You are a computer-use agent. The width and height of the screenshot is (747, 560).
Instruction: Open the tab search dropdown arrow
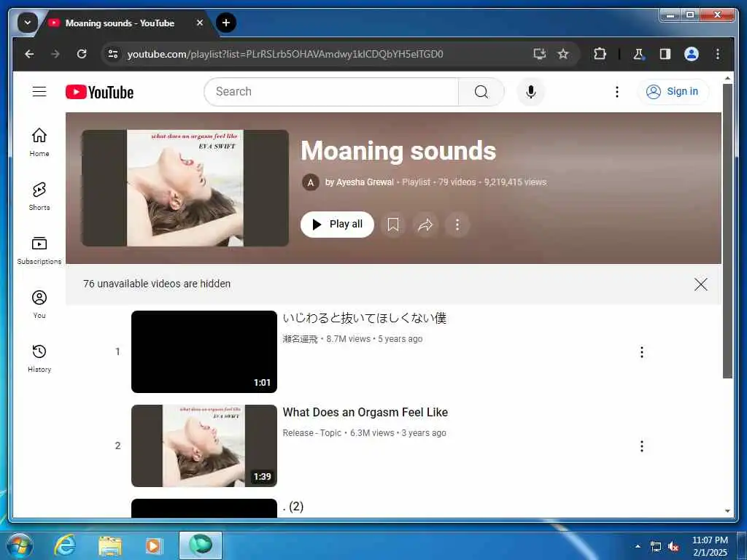tap(28, 23)
